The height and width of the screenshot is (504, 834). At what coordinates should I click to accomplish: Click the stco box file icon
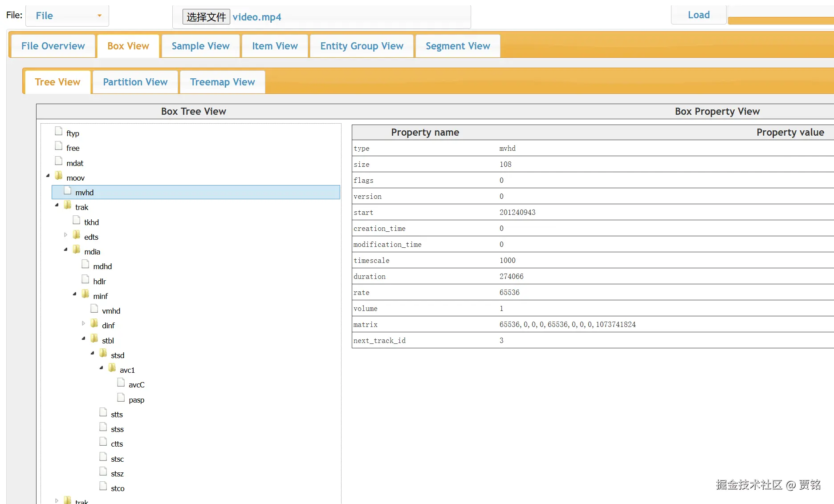pyautogui.click(x=103, y=486)
